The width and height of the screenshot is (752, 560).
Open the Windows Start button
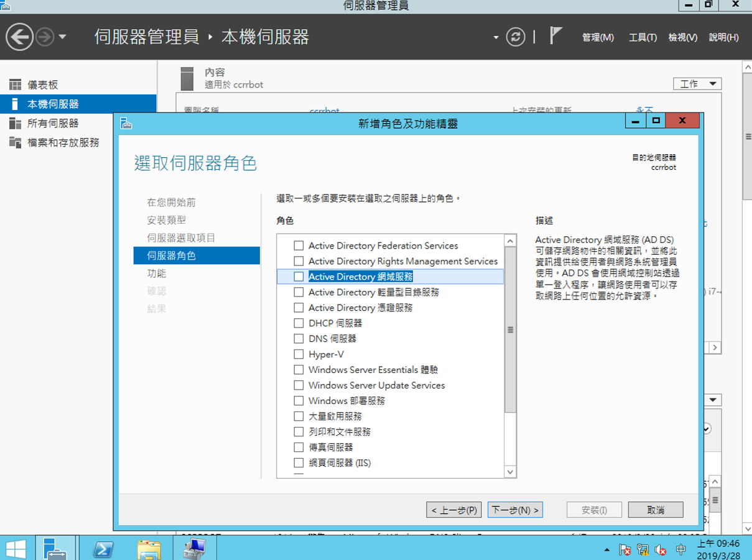[15, 549]
